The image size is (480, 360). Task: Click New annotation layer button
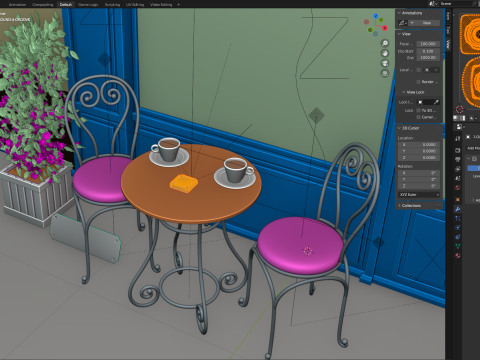424,23
